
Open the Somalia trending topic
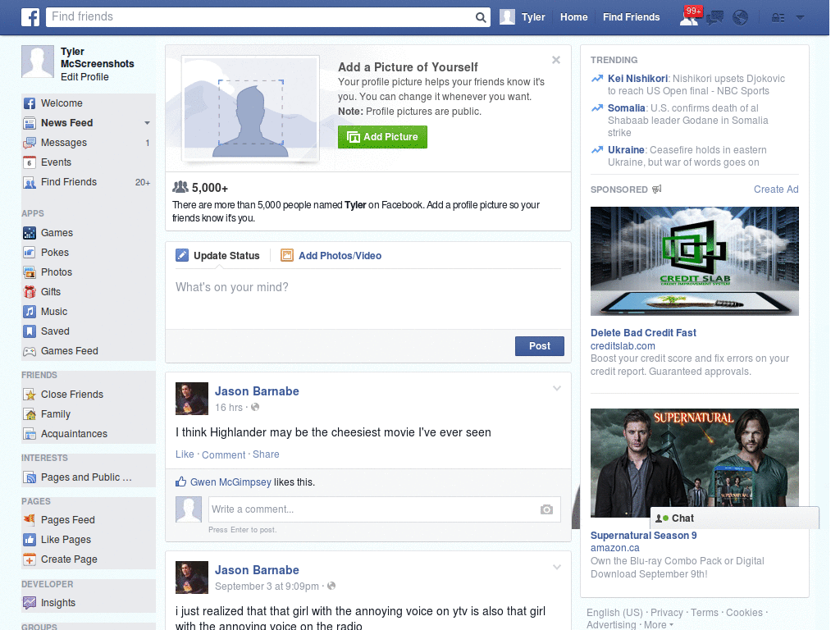[x=626, y=108]
